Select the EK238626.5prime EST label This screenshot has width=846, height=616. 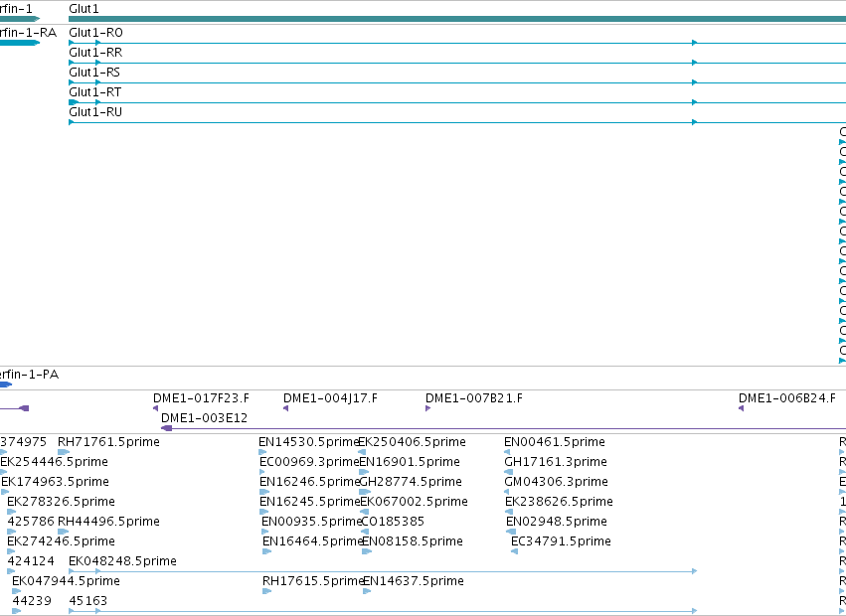[559, 502]
